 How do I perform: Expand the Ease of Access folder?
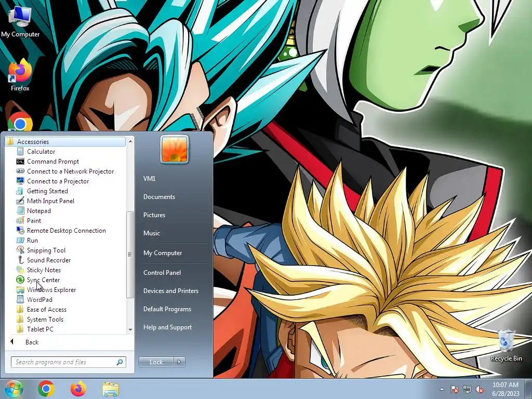pyautogui.click(x=46, y=309)
